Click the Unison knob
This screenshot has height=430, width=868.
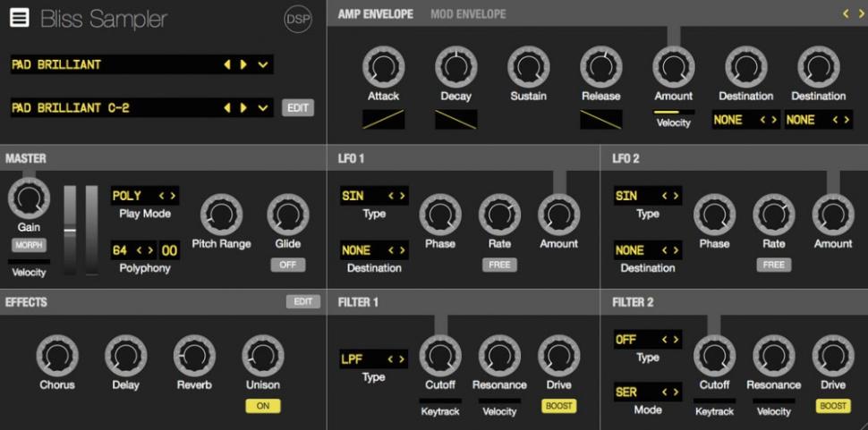pyautogui.click(x=263, y=356)
